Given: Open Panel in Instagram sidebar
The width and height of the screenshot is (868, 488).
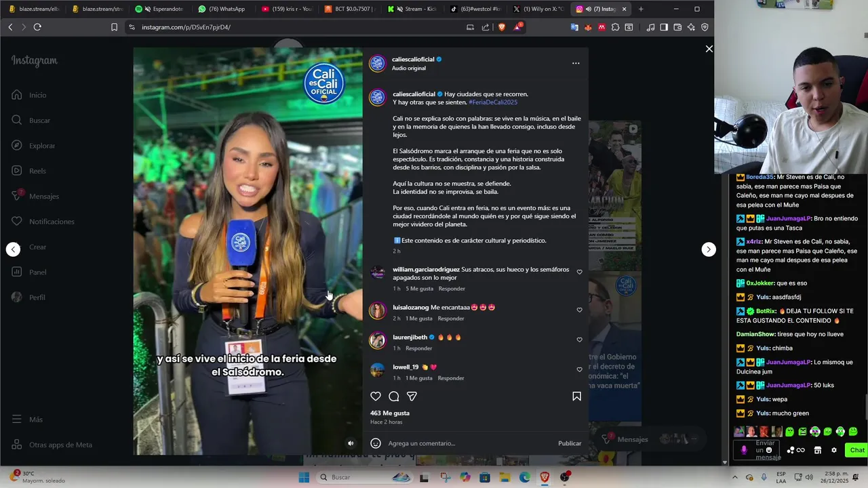Looking at the screenshot, I should 29,272.
